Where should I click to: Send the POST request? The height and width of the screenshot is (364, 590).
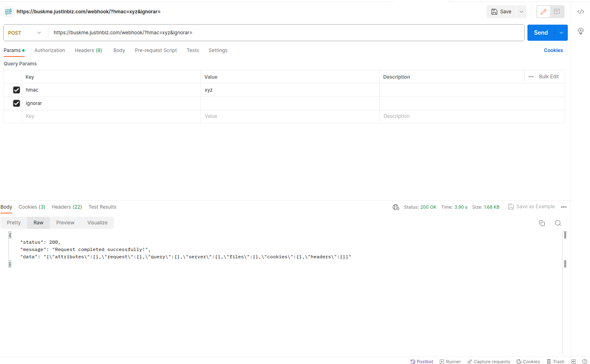(x=541, y=33)
